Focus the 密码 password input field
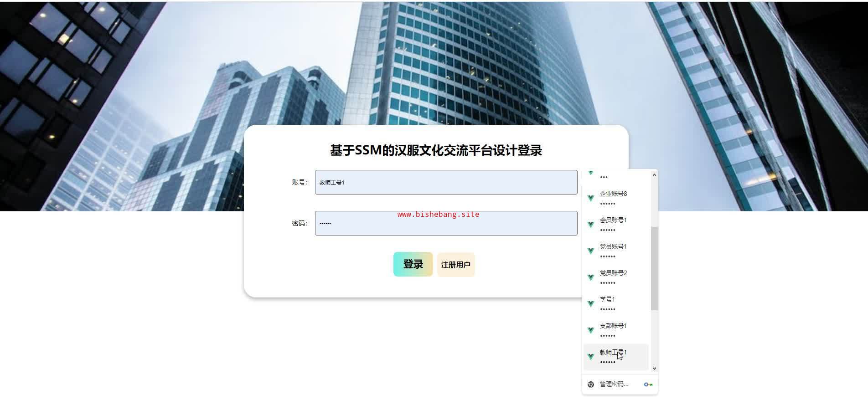This screenshot has width=868, height=420. (x=446, y=223)
